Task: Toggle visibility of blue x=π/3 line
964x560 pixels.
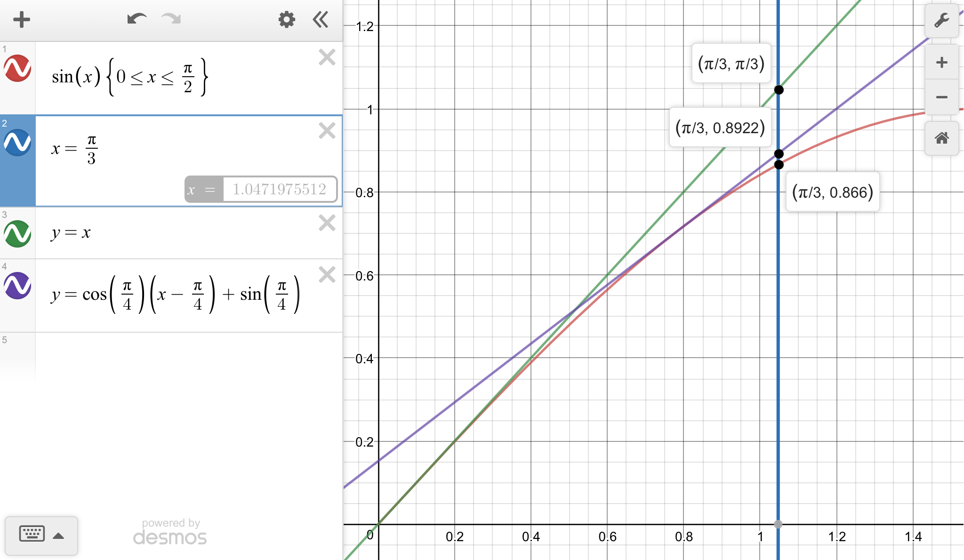Action: coord(18,143)
